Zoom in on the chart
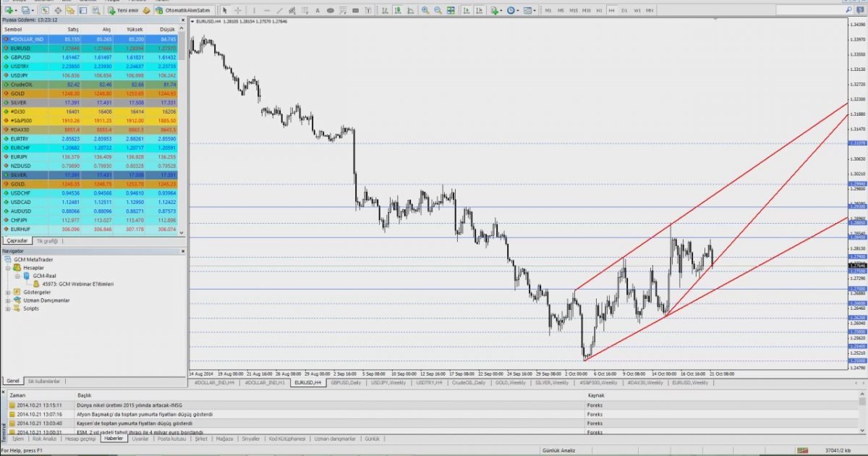Viewport: 868px width, 456px height. tap(425, 11)
